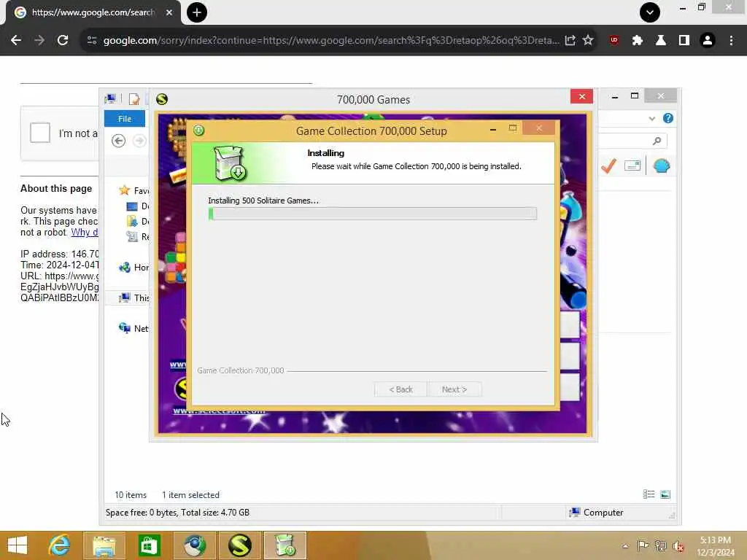
Task: Select Homegroup in Explorer navigation pane
Action: (x=134, y=267)
